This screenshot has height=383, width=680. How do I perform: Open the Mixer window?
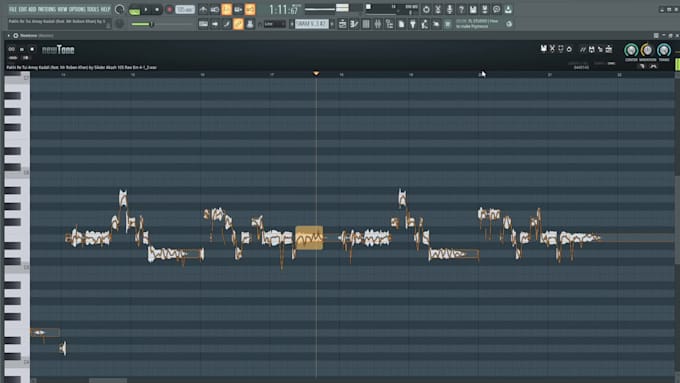[378, 24]
